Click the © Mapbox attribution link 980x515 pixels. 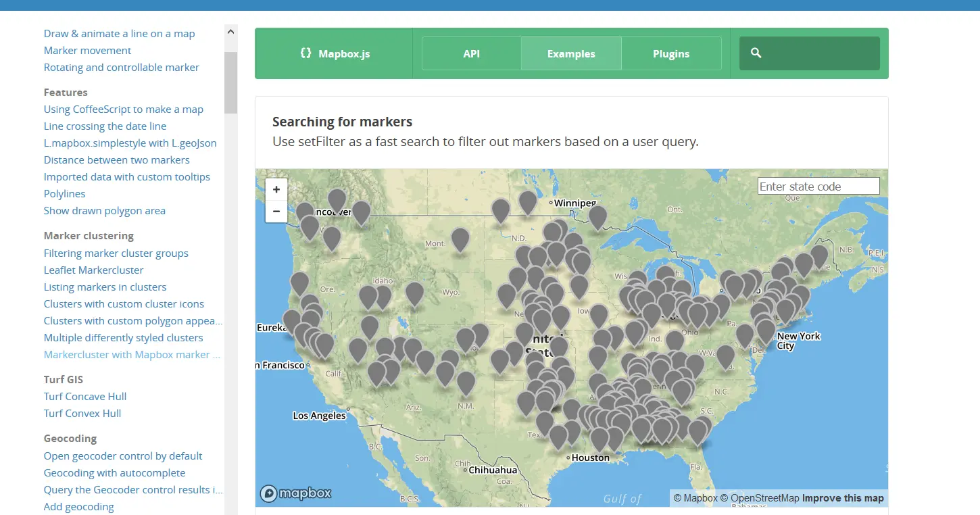(695, 498)
